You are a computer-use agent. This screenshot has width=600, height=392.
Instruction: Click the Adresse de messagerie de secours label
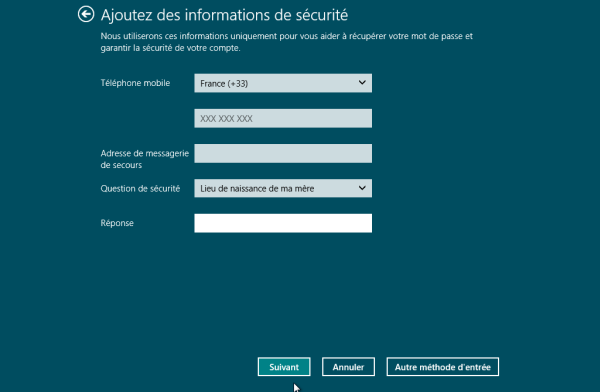(145, 159)
